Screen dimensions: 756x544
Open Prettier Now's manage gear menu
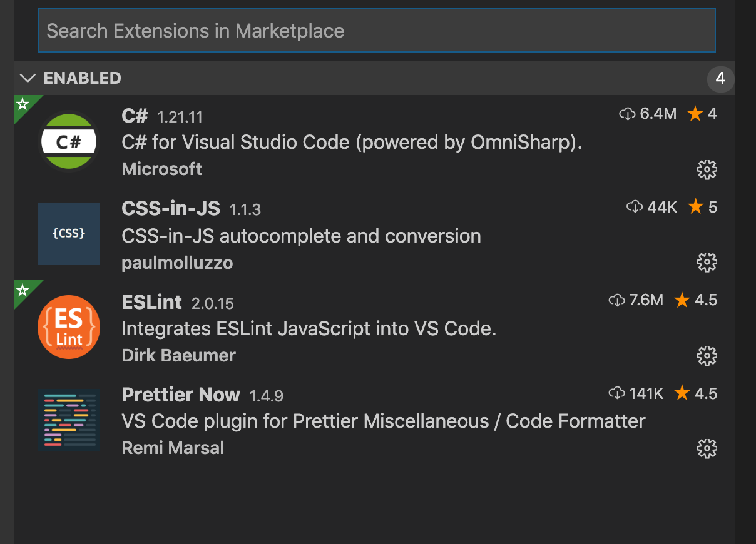707,448
